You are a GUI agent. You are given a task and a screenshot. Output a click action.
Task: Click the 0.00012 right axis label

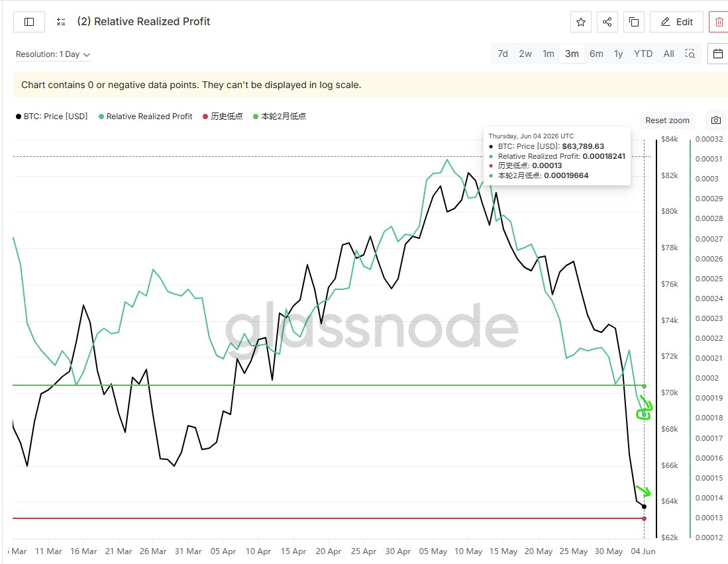709,538
